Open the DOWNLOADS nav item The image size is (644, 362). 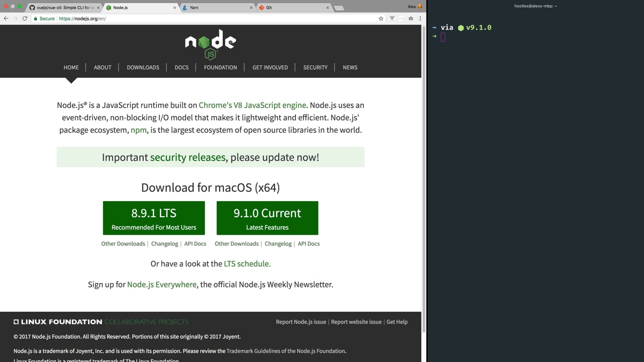point(143,67)
